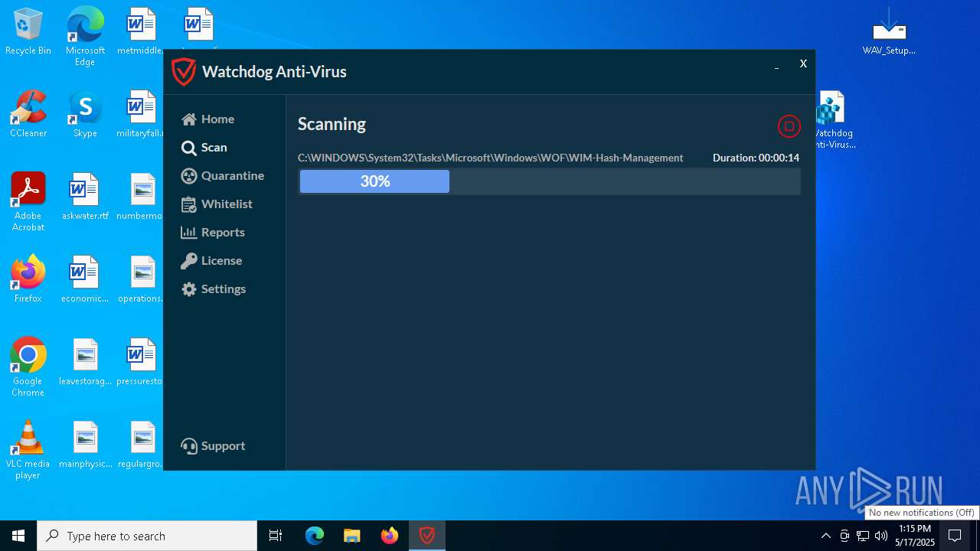Select the militaryfall Word document on desktop
The height and width of the screenshot is (551, 980).
(x=142, y=114)
